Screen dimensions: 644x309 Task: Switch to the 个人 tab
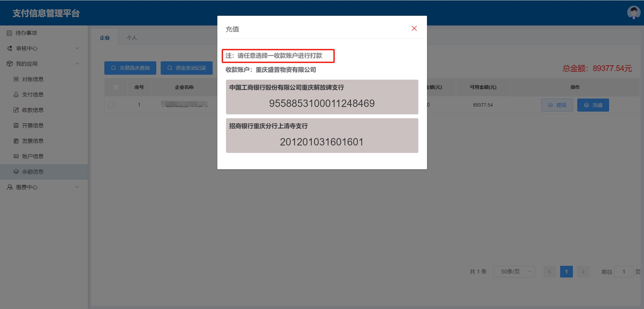tap(131, 38)
